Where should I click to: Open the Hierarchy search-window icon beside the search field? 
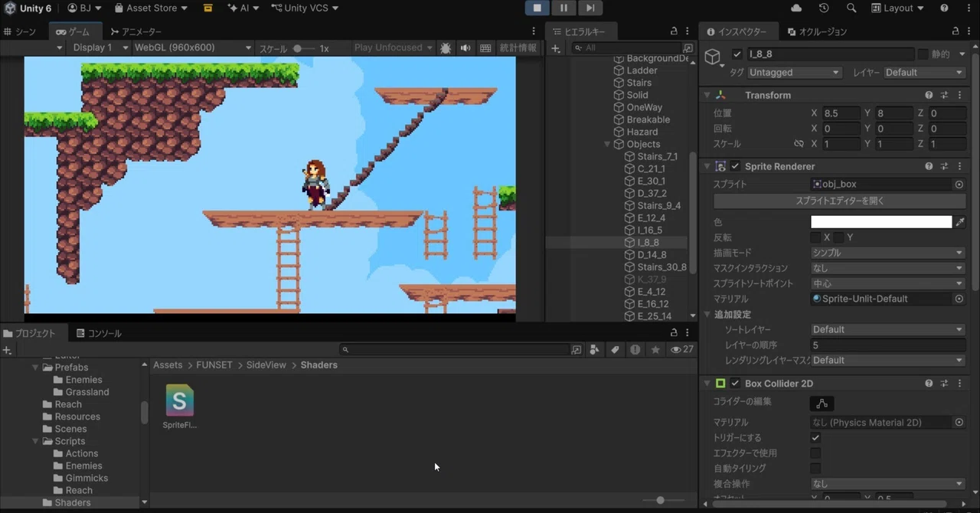pos(688,48)
